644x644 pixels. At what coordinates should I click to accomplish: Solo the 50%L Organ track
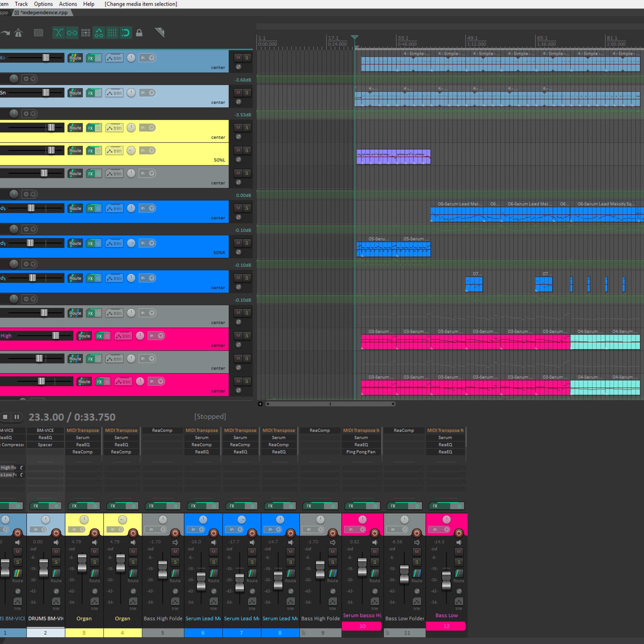pyautogui.click(x=247, y=150)
